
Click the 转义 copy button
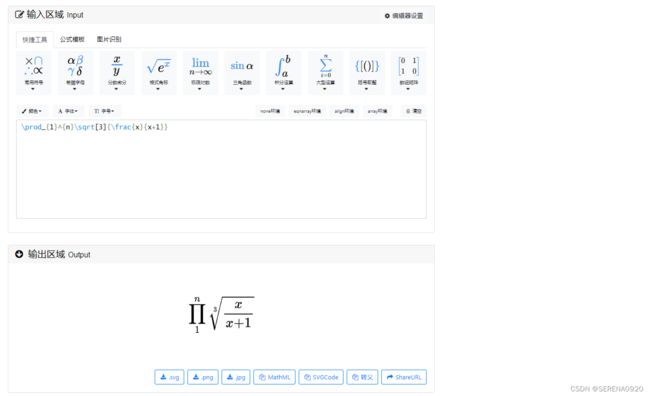362,377
